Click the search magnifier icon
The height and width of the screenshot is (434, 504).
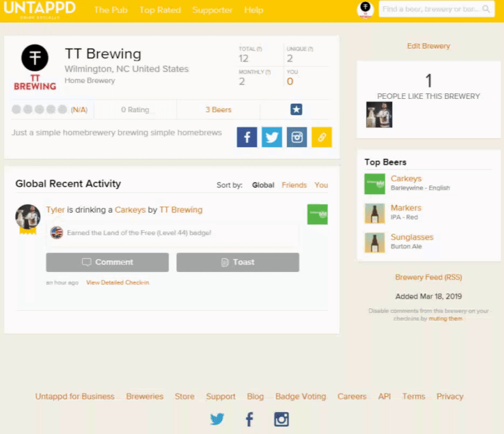pyautogui.click(x=486, y=9)
